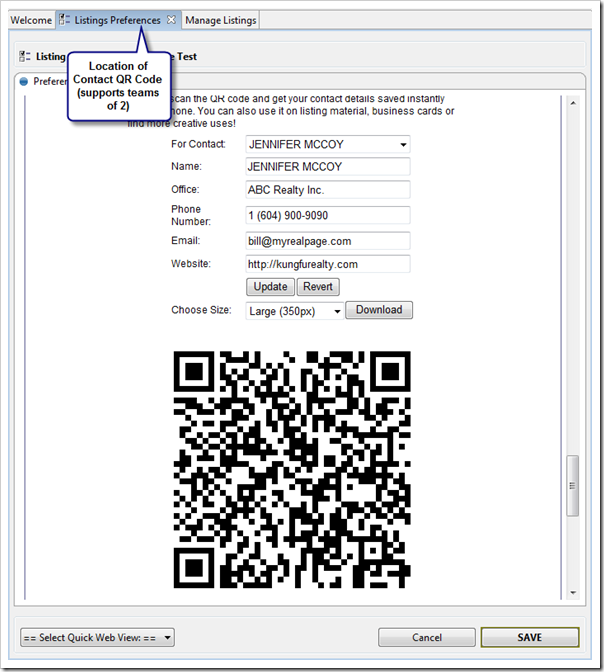Click the Website input field
This screenshot has width=604, height=672.
tap(328, 264)
